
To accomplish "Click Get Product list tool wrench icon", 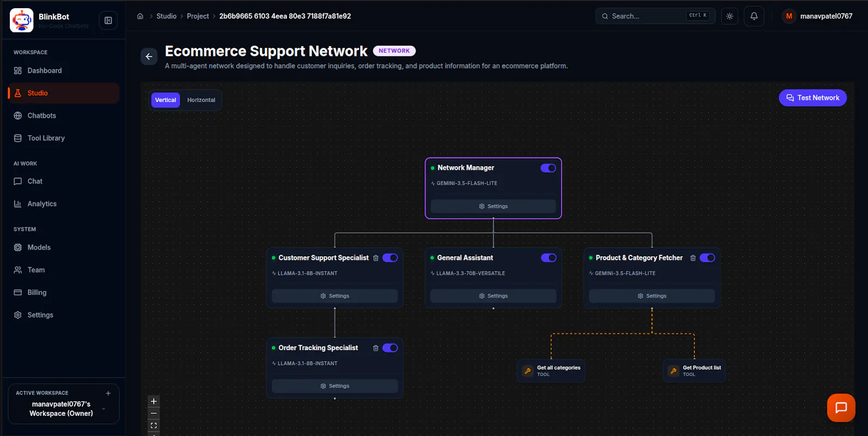I will 673,371.
